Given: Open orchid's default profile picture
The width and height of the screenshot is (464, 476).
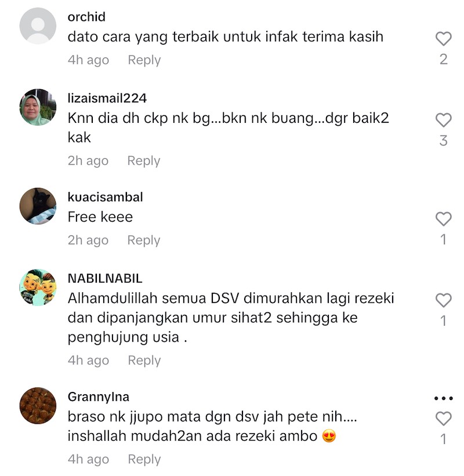Looking at the screenshot, I should (x=38, y=26).
